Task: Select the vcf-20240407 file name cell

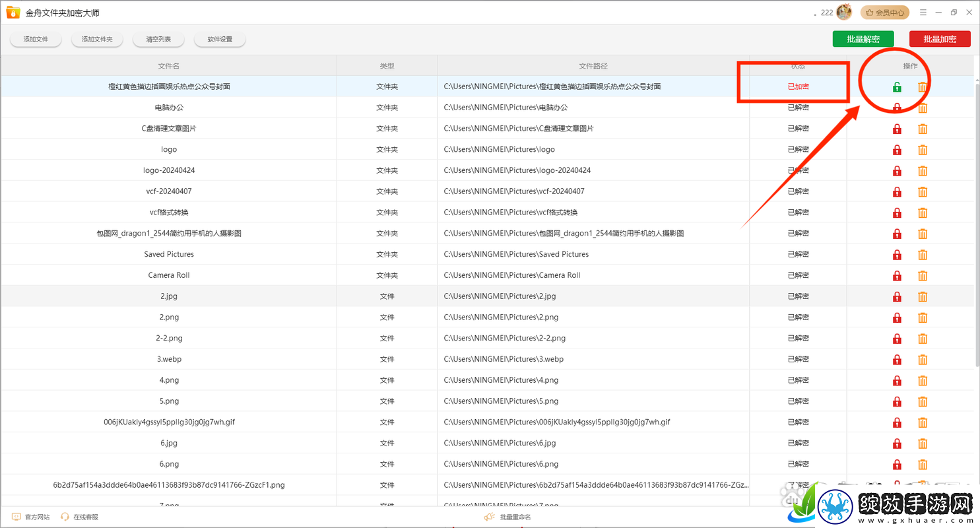Action: point(169,191)
